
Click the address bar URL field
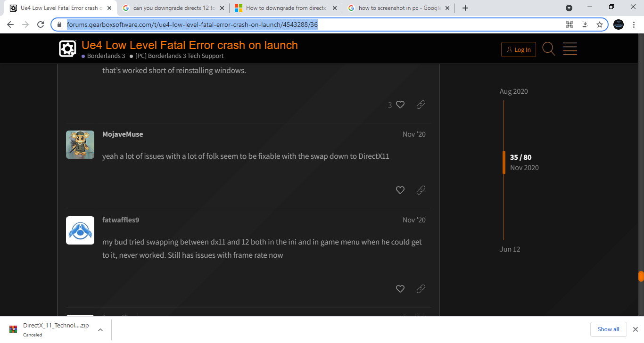tap(311, 24)
